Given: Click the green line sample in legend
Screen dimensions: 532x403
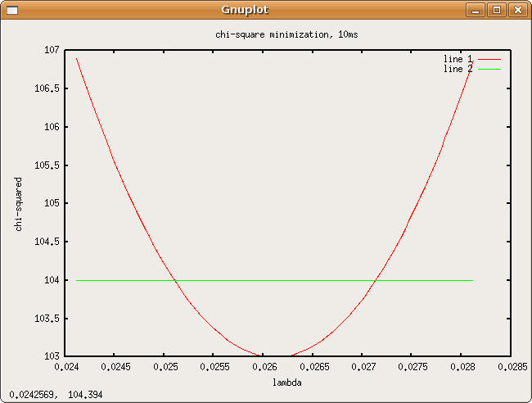Looking at the screenshot, I should [489, 70].
